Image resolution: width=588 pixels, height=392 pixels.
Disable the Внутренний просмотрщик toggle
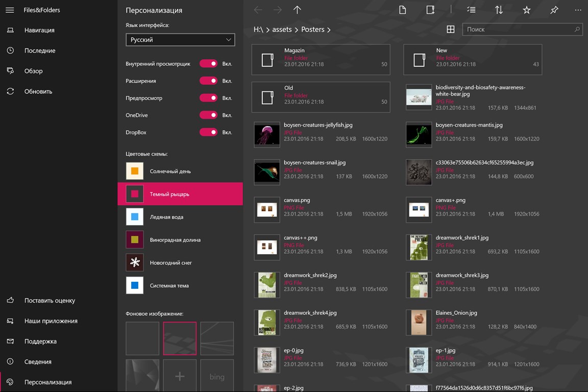(x=208, y=64)
